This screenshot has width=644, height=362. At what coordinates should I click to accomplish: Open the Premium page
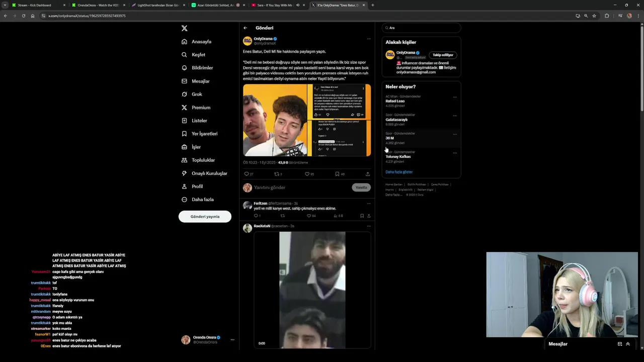196,108
